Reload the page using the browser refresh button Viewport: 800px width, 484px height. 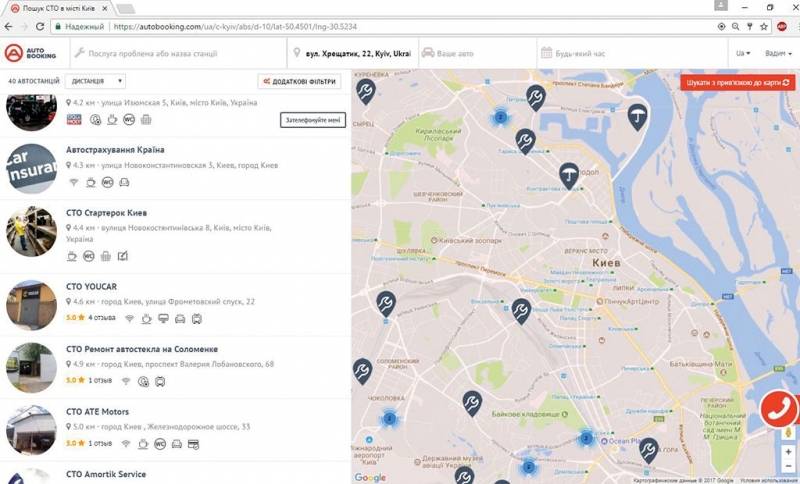pyautogui.click(x=40, y=27)
